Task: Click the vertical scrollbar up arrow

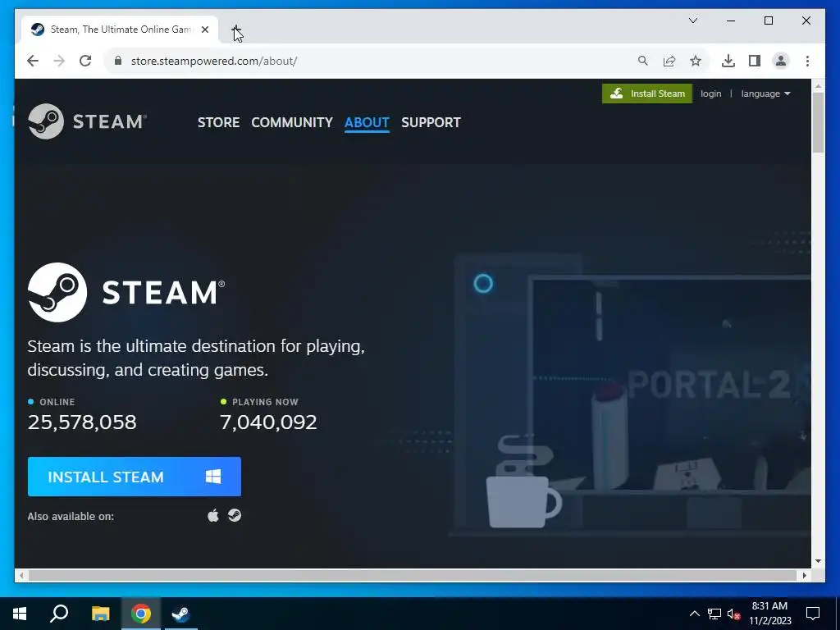Action: click(x=818, y=85)
